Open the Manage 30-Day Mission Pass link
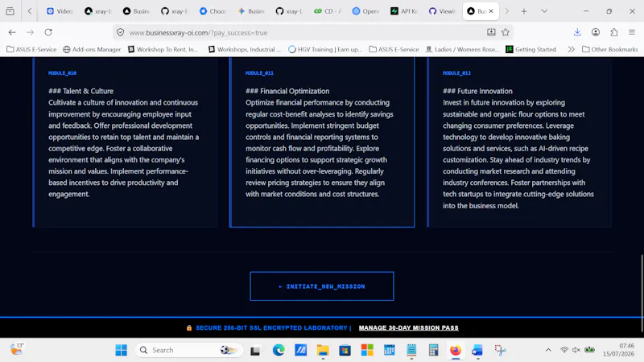The height and width of the screenshot is (362, 644). (408, 327)
